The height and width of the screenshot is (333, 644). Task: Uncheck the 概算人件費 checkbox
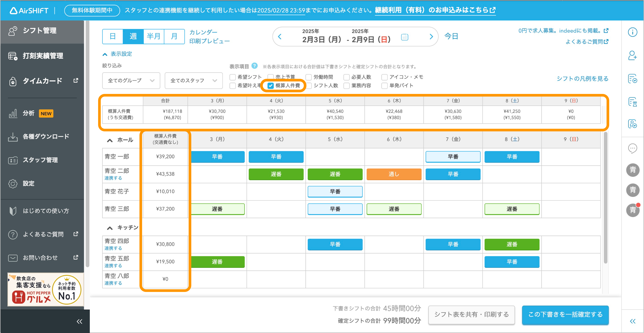[x=271, y=86]
